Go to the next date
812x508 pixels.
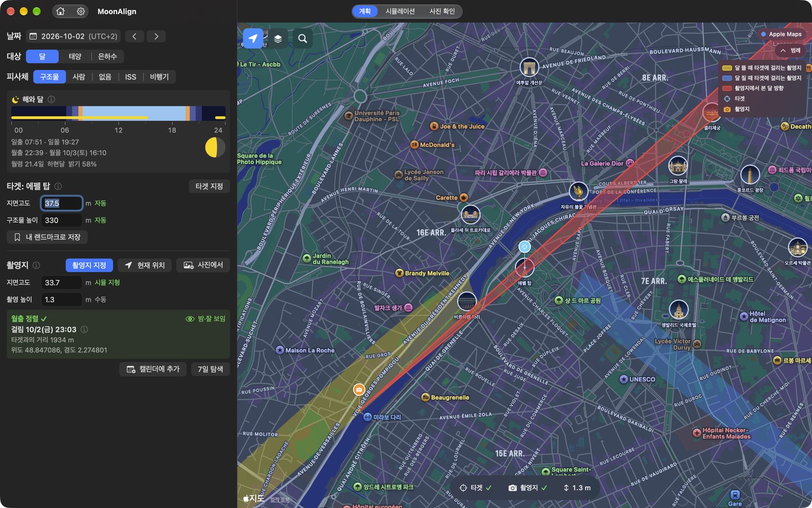coord(156,36)
